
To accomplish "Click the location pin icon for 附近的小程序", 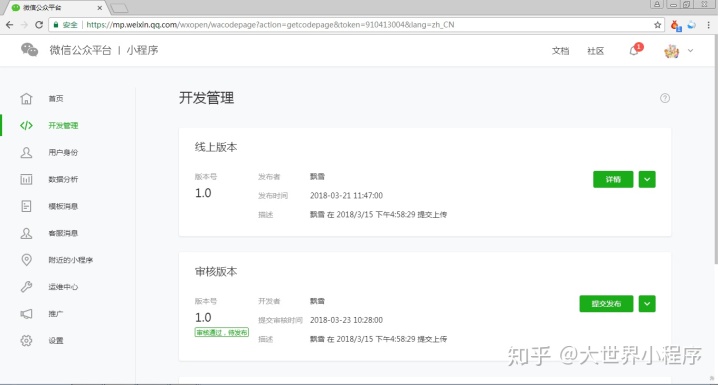I will (x=27, y=260).
